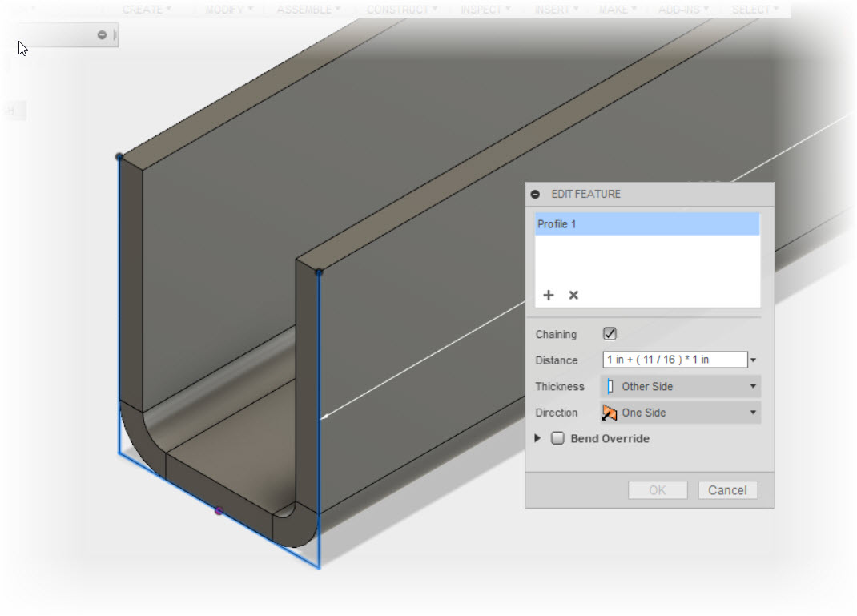Remove Profile 1 using the X icon
The width and height of the screenshot is (857, 616).
(573, 295)
